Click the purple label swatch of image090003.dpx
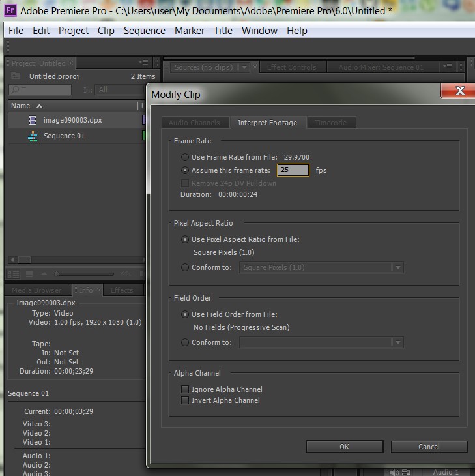The width and height of the screenshot is (475, 476). pos(144,119)
